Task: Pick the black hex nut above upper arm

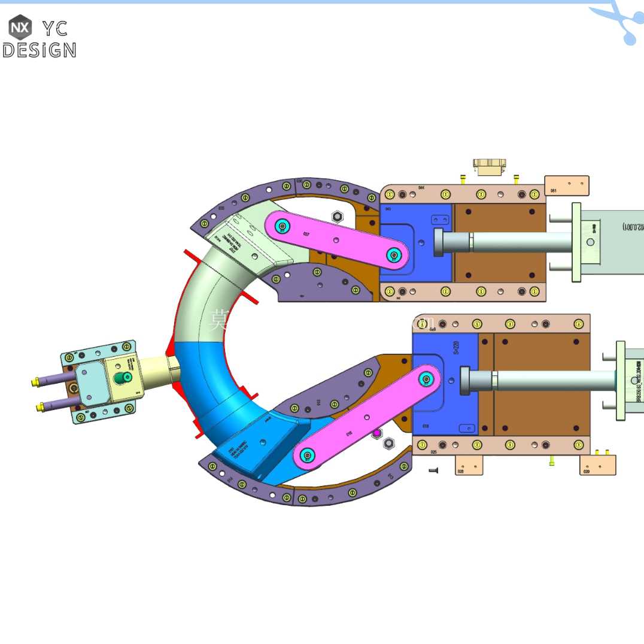Action: pos(337,217)
